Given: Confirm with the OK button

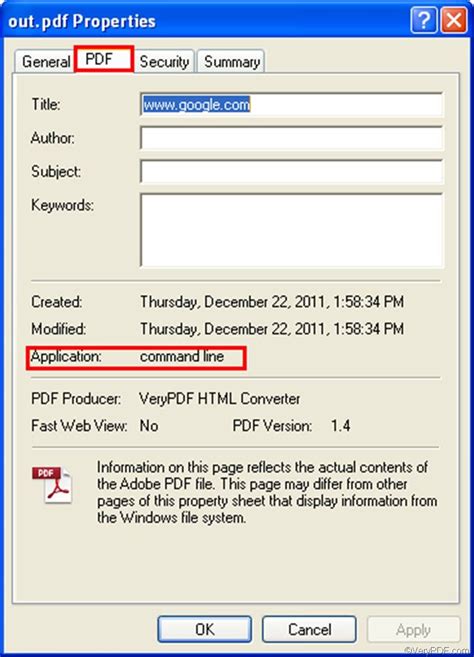Looking at the screenshot, I should point(205,629).
